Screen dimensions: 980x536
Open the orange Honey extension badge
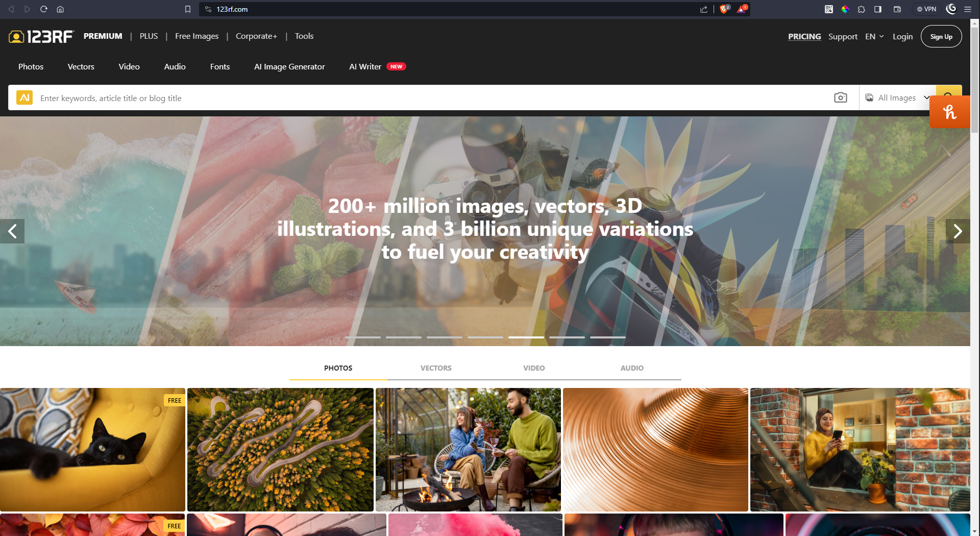[x=949, y=112]
